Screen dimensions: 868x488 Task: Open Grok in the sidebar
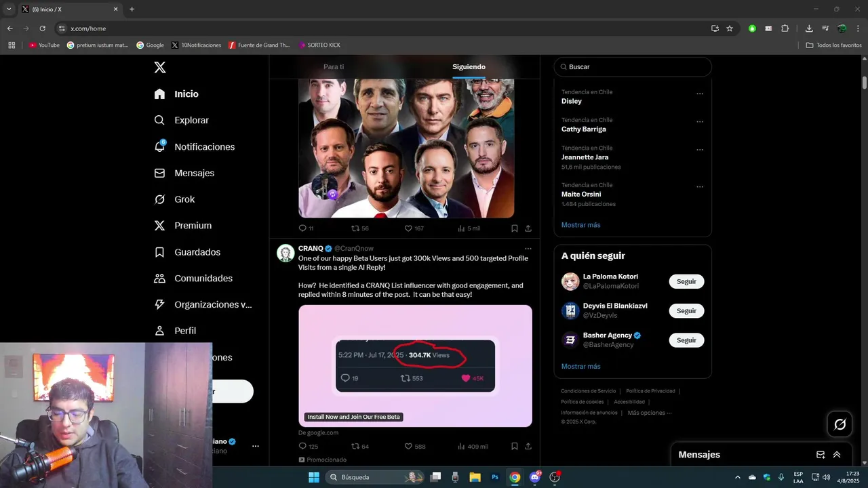(x=175, y=199)
